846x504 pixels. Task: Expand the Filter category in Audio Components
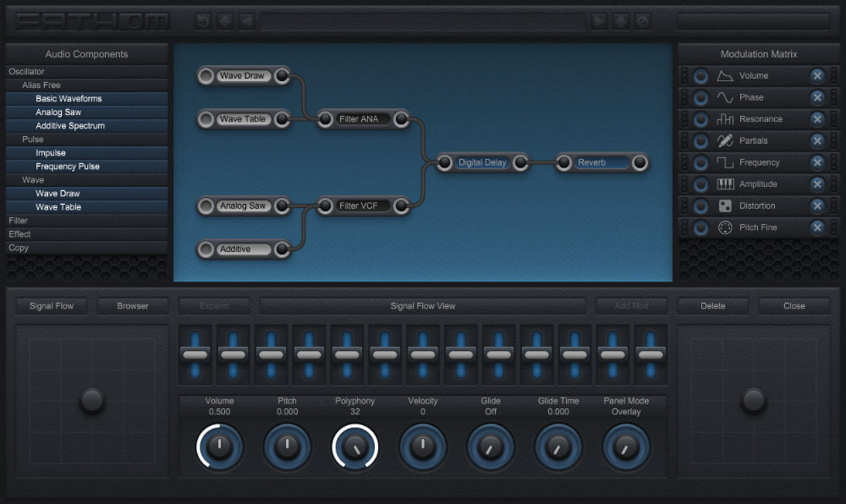click(86, 221)
